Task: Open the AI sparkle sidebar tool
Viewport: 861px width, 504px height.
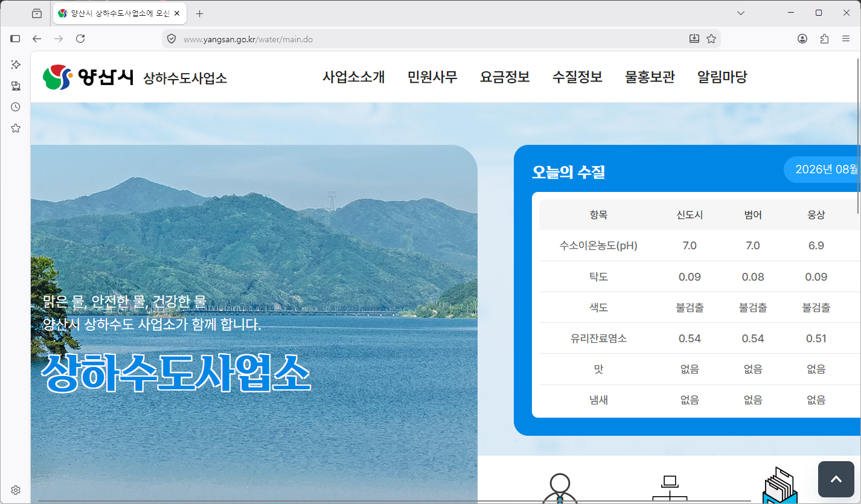Action: coord(16,65)
